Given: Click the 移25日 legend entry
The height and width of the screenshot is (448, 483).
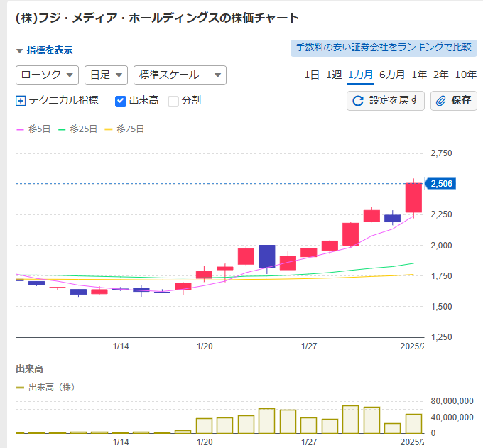Looking at the screenshot, I should (x=77, y=129).
